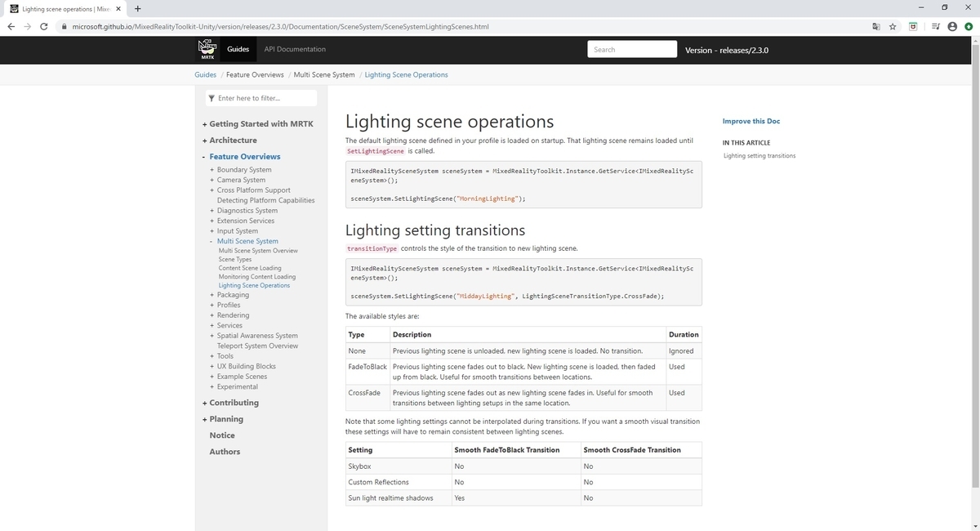Screen dimensions: 980x531
Task: Click the Search input field
Action: (632, 50)
